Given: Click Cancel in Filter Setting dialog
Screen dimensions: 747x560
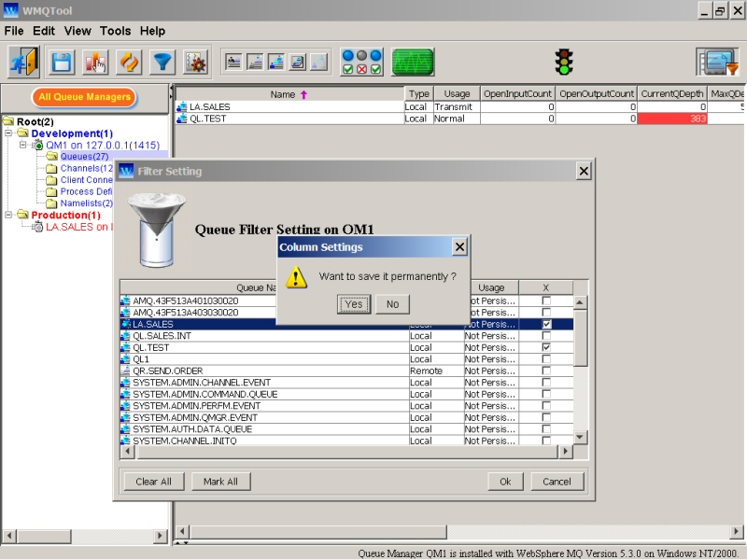Looking at the screenshot, I should tap(557, 482).
